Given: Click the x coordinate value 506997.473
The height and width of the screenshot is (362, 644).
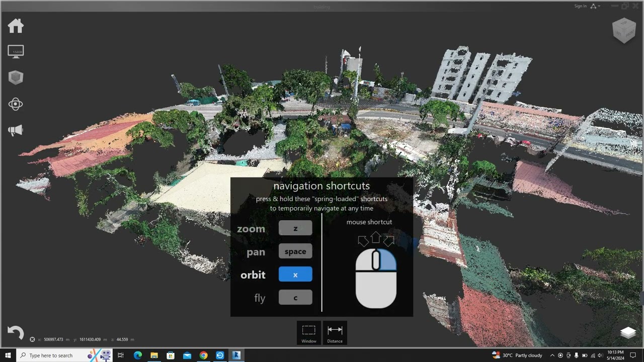Looking at the screenshot, I should click(x=53, y=339).
